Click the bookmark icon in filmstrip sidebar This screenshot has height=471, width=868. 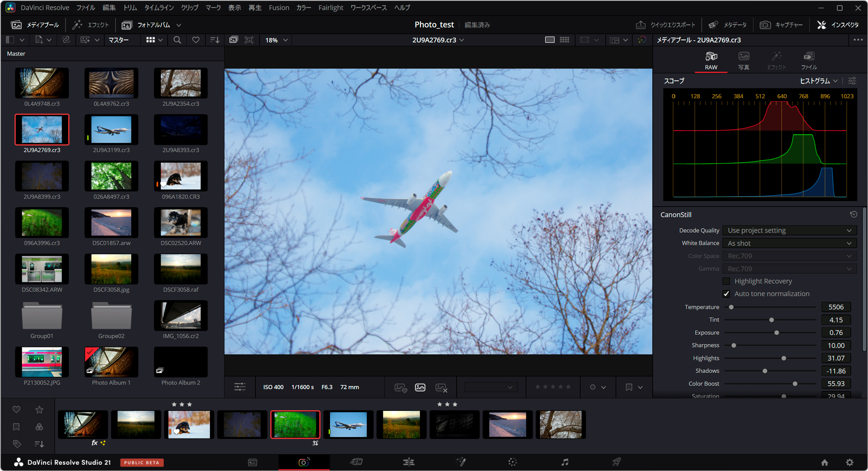16,427
